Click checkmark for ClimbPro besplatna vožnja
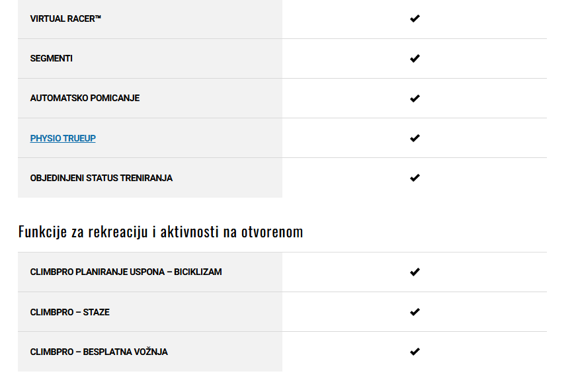The image size is (576, 392). [415, 352]
